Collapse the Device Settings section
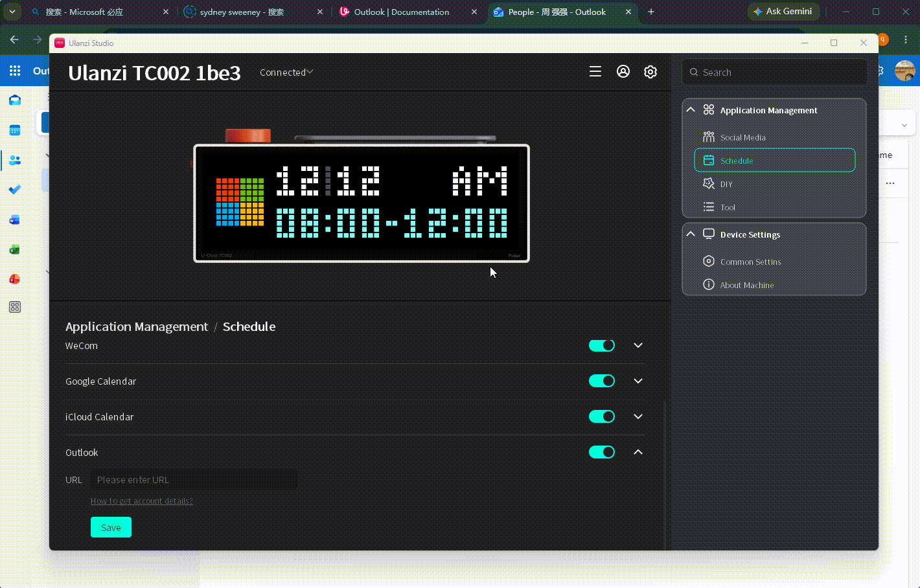This screenshot has height=588, width=920. click(x=691, y=234)
